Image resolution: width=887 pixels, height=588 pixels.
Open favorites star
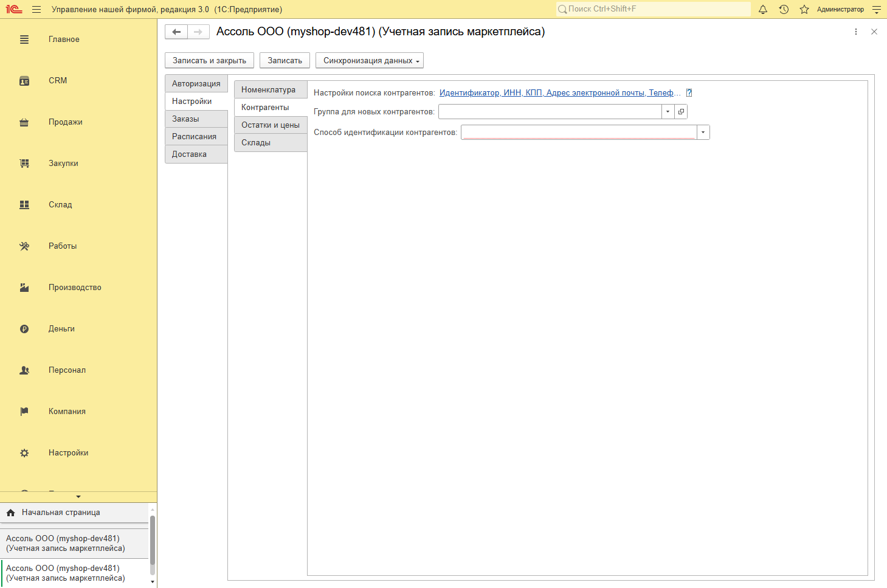click(x=804, y=9)
